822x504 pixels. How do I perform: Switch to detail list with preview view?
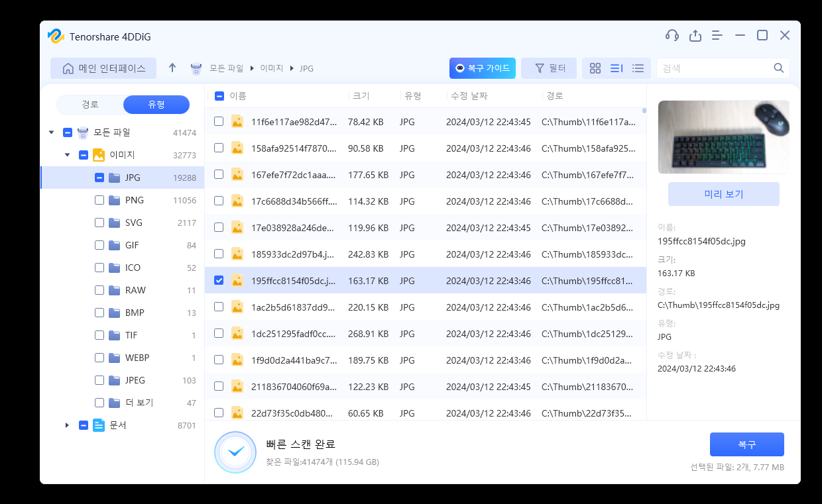click(616, 68)
